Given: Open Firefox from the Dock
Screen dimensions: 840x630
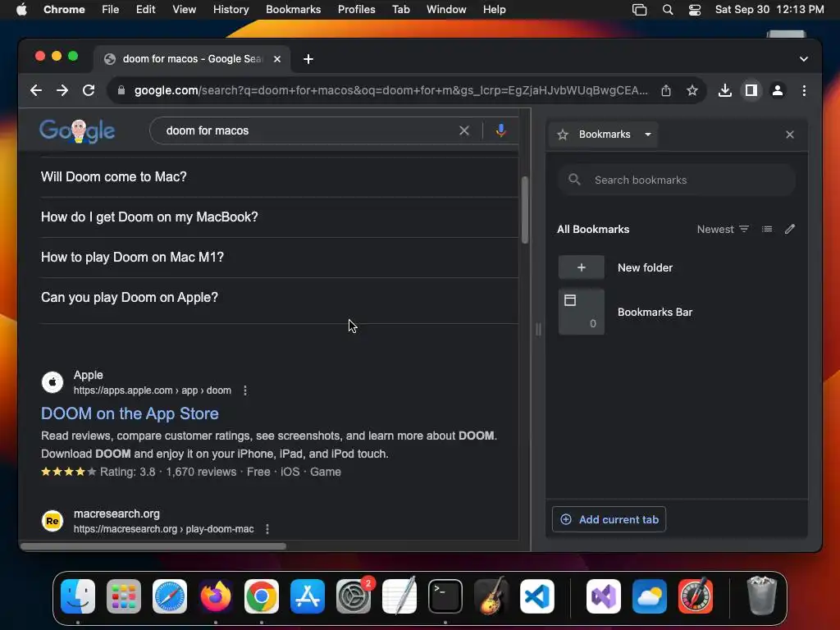Looking at the screenshot, I should tap(216, 596).
